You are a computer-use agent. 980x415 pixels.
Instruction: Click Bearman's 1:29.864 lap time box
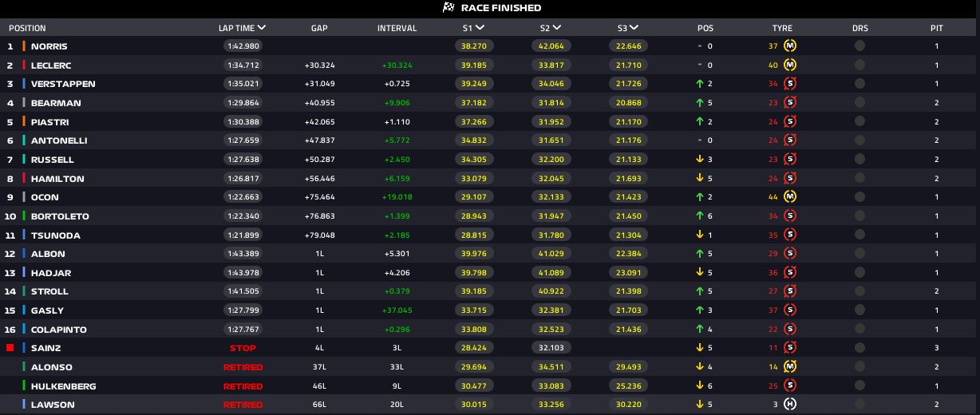pyautogui.click(x=243, y=103)
